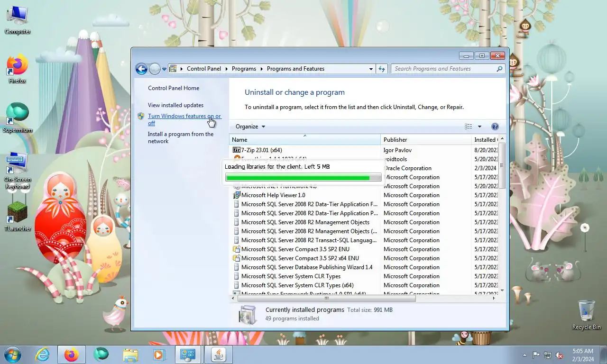Click the Programs and Features breadcrumb
This screenshot has width=607, height=364.
click(295, 69)
